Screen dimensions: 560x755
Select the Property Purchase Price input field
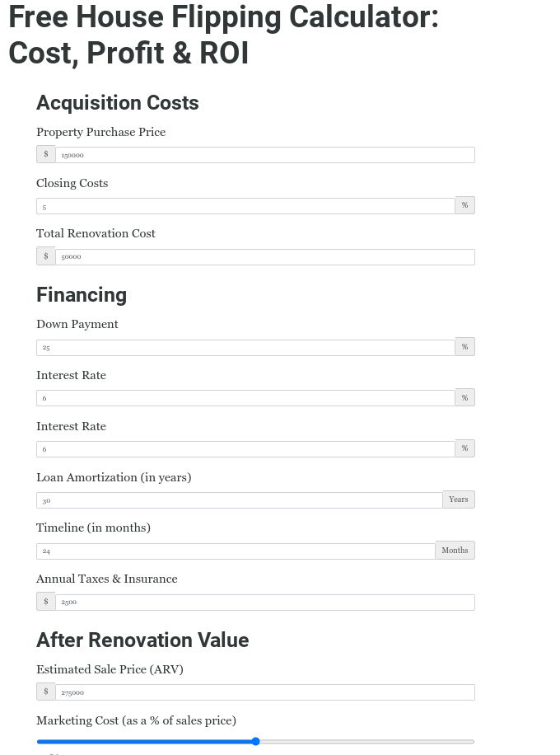[264, 154]
